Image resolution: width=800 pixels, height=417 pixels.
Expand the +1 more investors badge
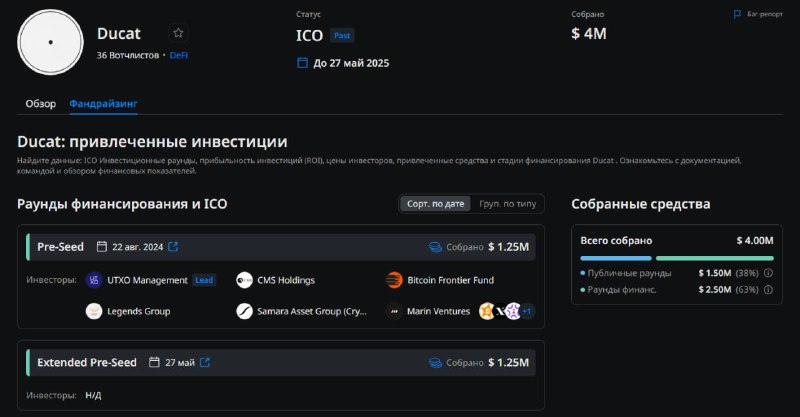[x=528, y=311]
